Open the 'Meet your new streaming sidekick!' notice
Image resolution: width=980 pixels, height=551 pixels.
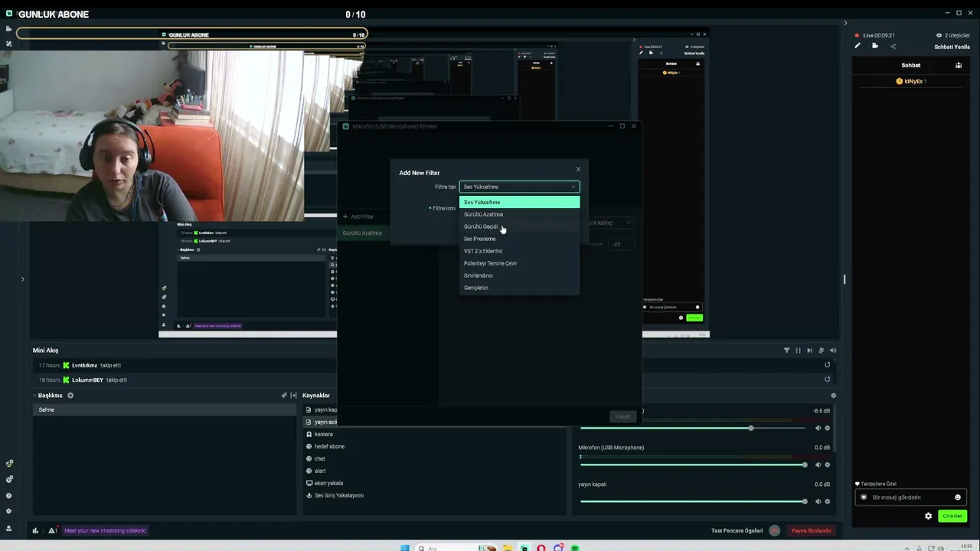click(105, 530)
